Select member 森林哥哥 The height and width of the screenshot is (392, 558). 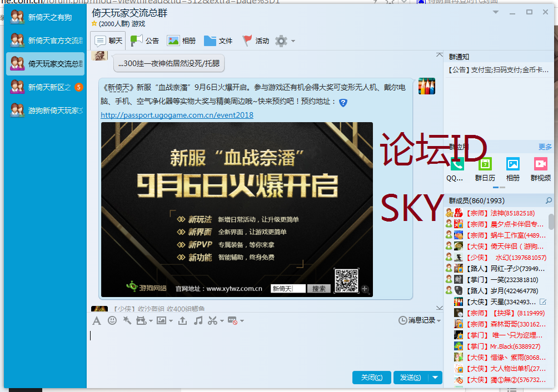(x=496, y=324)
